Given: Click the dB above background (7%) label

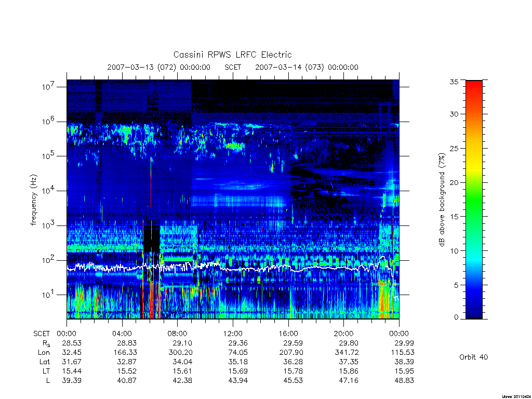Looking at the screenshot, I should coord(442,200).
